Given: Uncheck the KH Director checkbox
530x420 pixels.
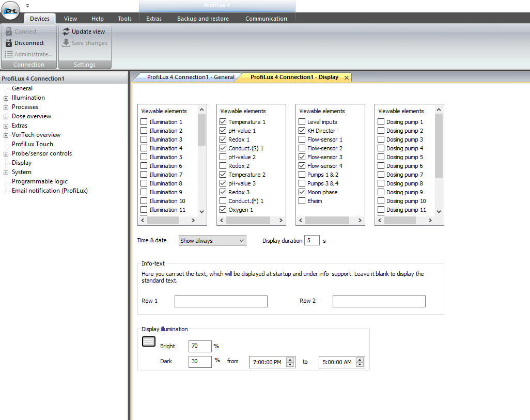Looking at the screenshot, I should click(302, 131).
